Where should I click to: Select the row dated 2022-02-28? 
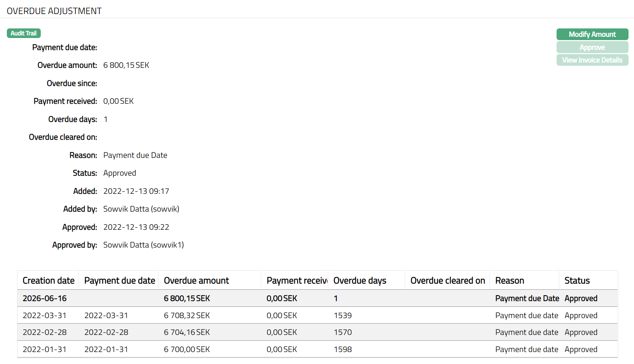click(x=45, y=332)
